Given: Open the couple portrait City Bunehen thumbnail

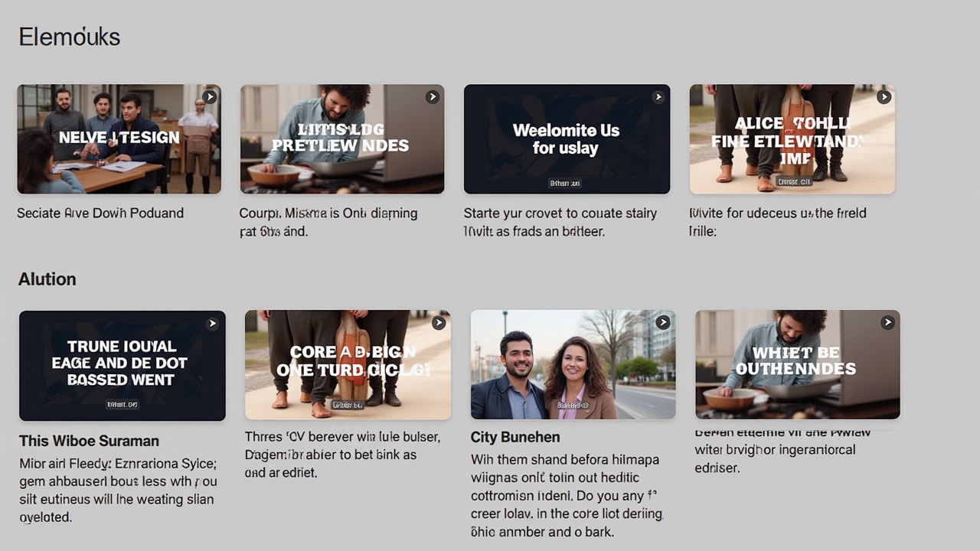Looking at the screenshot, I should (x=573, y=364).
